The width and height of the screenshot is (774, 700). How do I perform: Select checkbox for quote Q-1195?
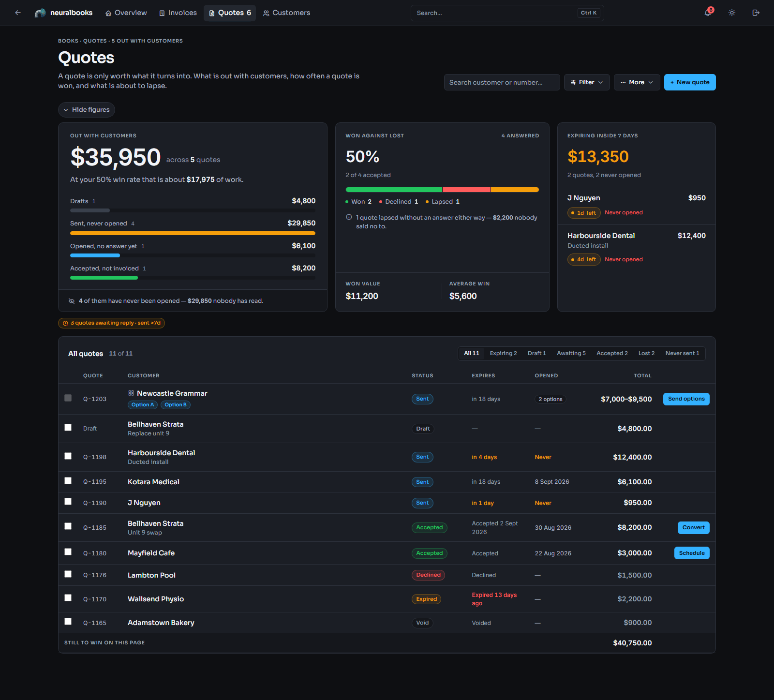68,481
